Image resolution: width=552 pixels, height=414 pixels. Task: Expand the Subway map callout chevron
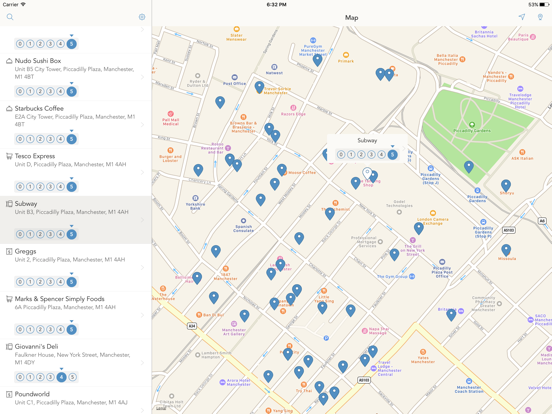[404, 148]
